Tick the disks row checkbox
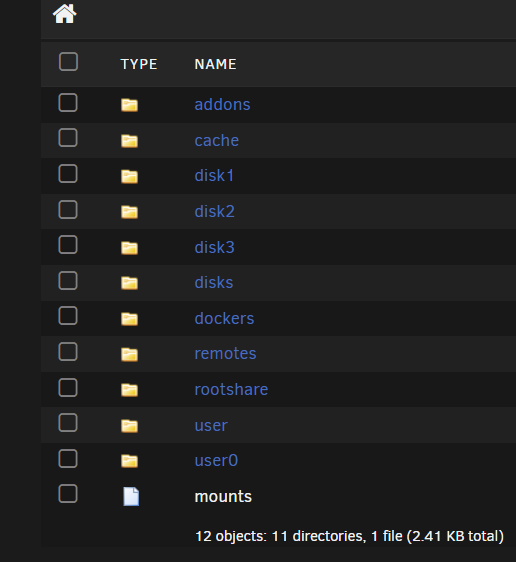Viewport: 516px width, 562px height. click(68, 280)
